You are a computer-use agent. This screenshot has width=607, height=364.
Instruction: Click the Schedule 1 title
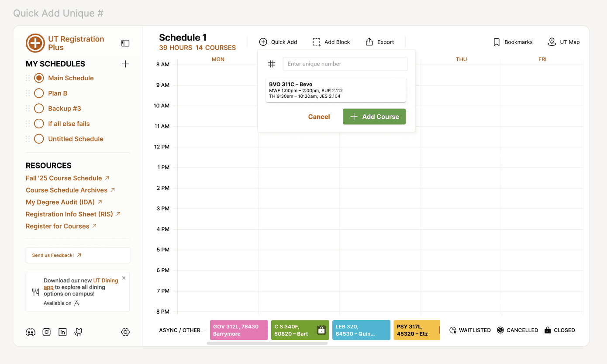(183, 38)
